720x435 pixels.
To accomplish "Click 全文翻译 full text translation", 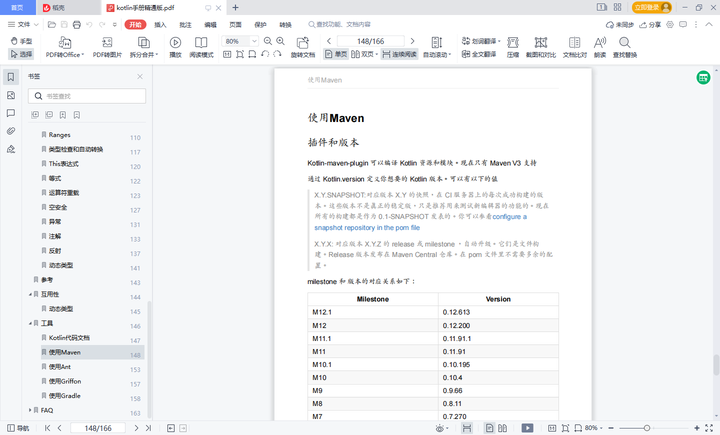I will 479,54.
